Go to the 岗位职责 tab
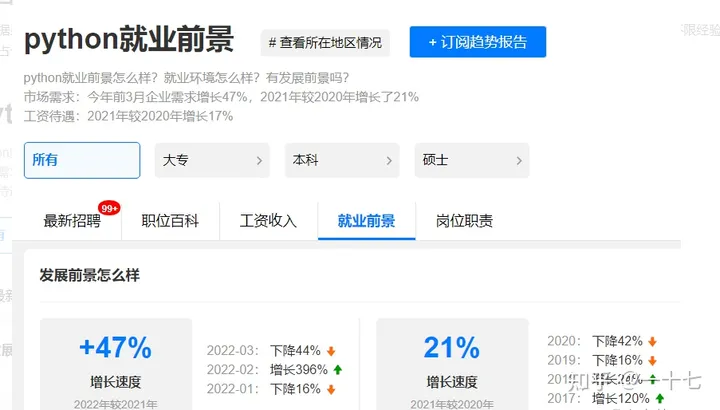This screenshot has width=720, height=410. click(x=464, y=221)
